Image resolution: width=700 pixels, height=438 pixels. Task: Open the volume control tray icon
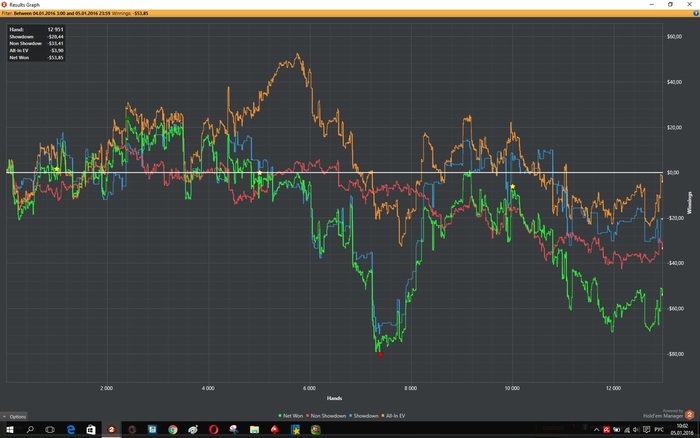(x=636, y=430)
